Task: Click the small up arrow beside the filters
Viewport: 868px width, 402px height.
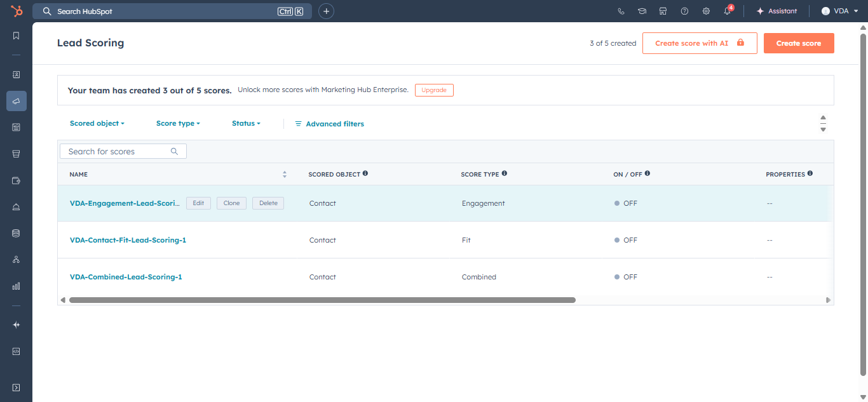Action: click(823, 117)
